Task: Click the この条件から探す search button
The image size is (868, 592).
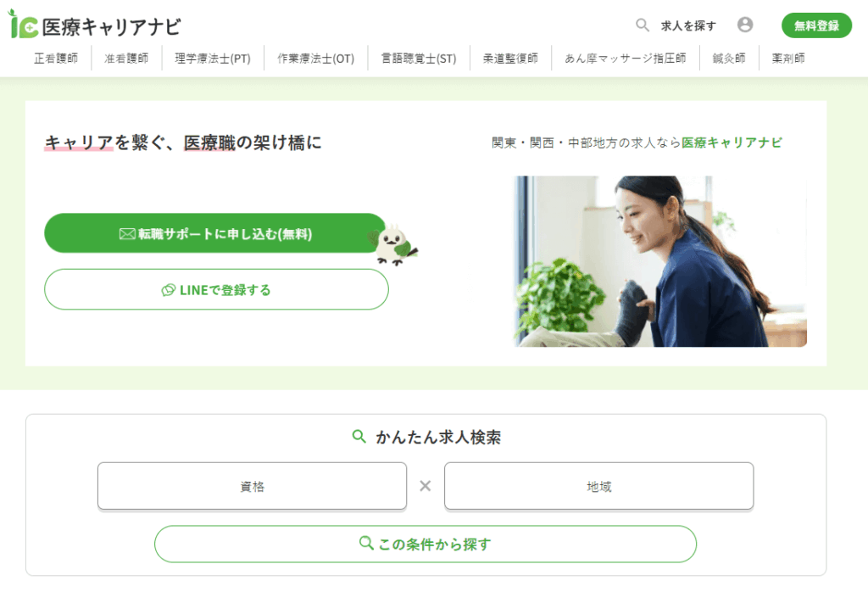Action: (426, 544)
